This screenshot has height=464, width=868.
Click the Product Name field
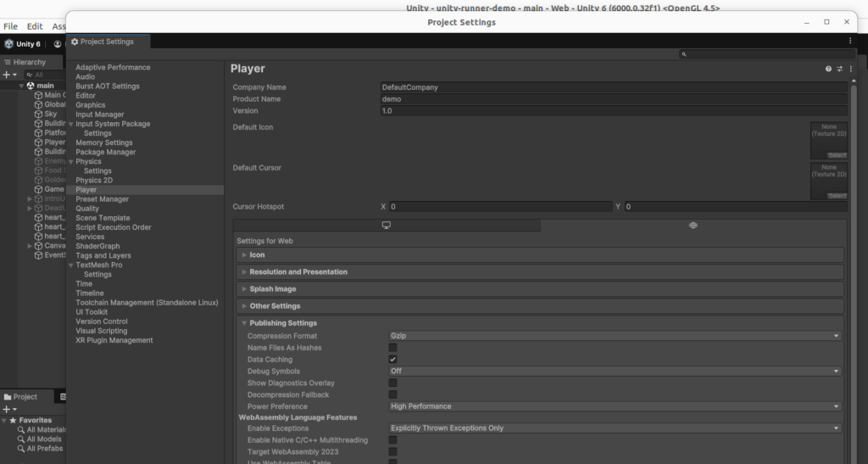614,99
